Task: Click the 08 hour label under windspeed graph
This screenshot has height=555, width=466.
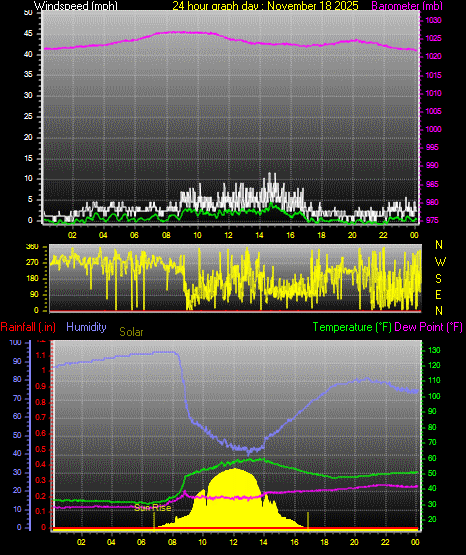Action: [x=166, y=235]
